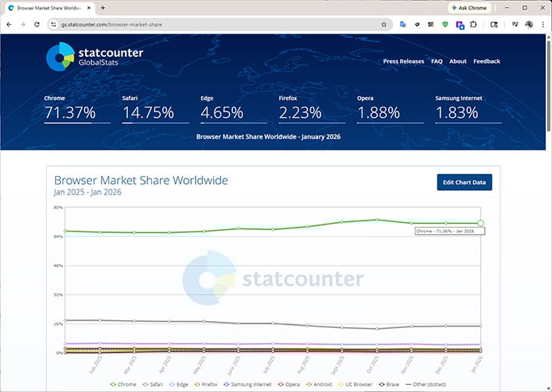Click Safari's Oct 2025 data point
Image resolution: width=552 pixels, height=392 pixels.
click(x=377, y=329)
